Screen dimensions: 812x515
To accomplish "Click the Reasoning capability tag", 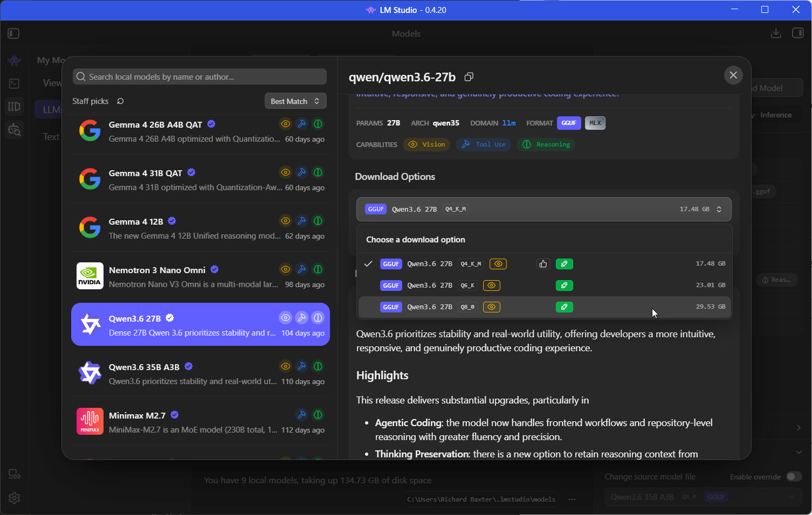I will click(546, 144).
